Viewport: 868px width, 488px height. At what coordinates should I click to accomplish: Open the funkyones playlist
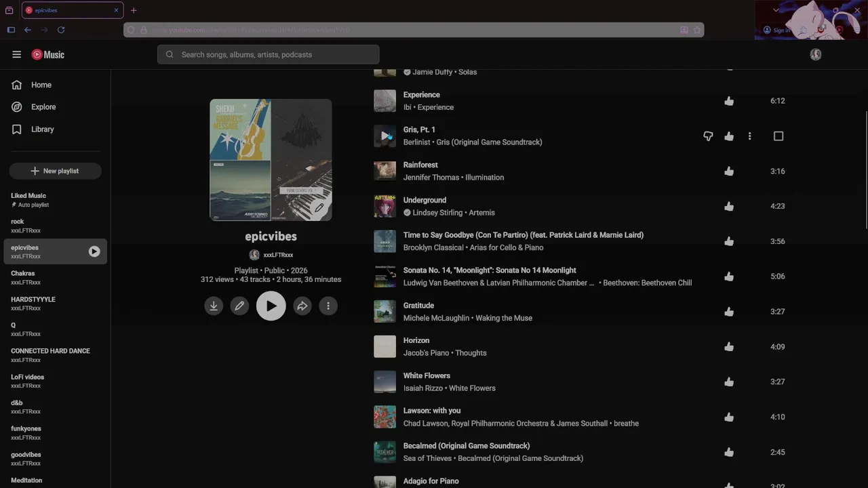pos(55,433)
